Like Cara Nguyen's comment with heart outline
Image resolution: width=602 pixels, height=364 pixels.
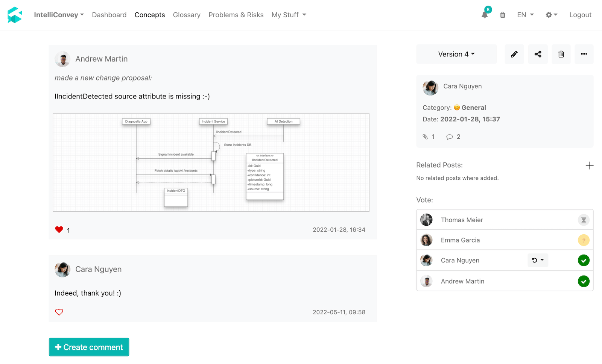tap(59, 312)
